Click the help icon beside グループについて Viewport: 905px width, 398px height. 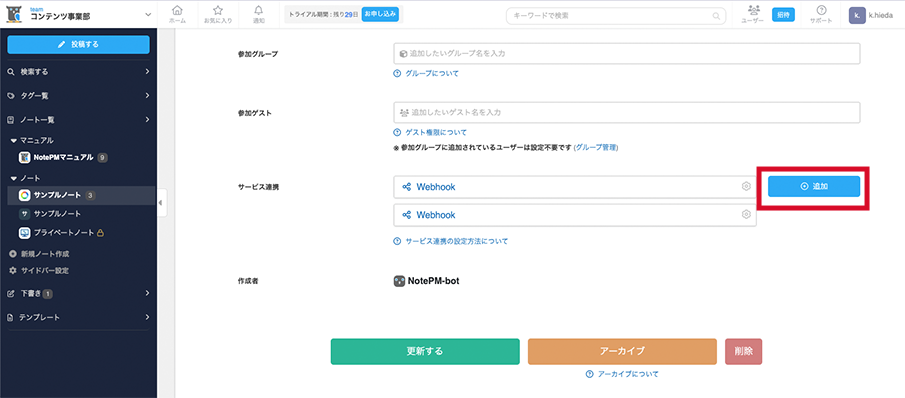(397, 74)
